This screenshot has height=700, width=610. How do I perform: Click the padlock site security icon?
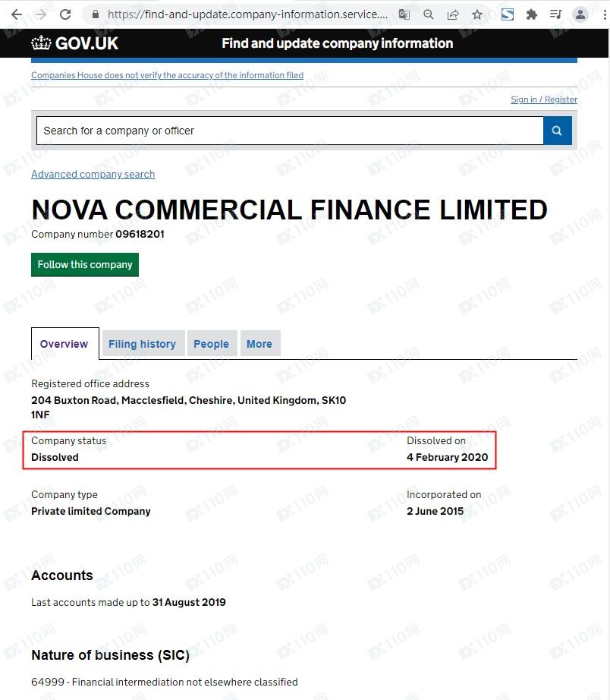pyautogui.click(x=95, y=14)
